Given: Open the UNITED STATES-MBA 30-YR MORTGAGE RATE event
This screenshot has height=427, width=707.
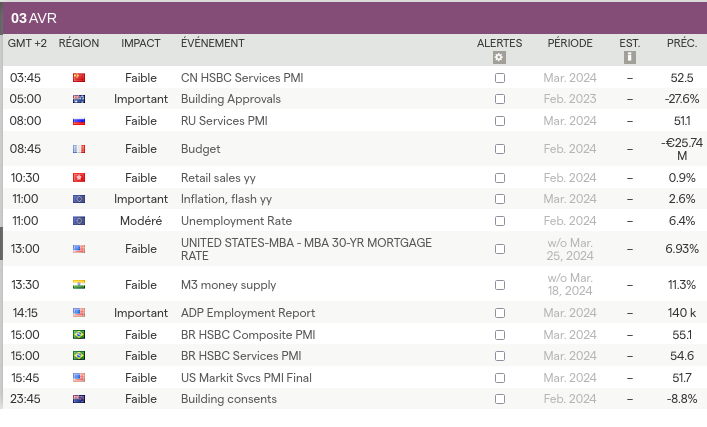Looking at the screenshot, I should click(x=306, y=249).
